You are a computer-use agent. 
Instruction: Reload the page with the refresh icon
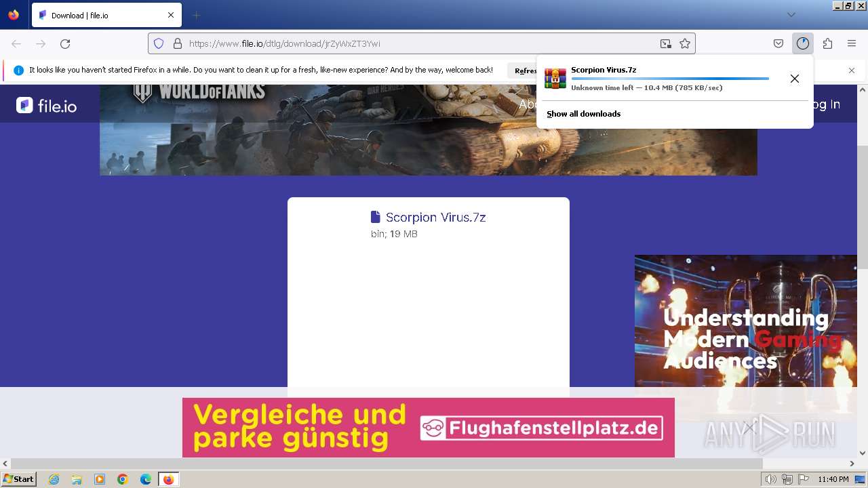tap(65, 44)
